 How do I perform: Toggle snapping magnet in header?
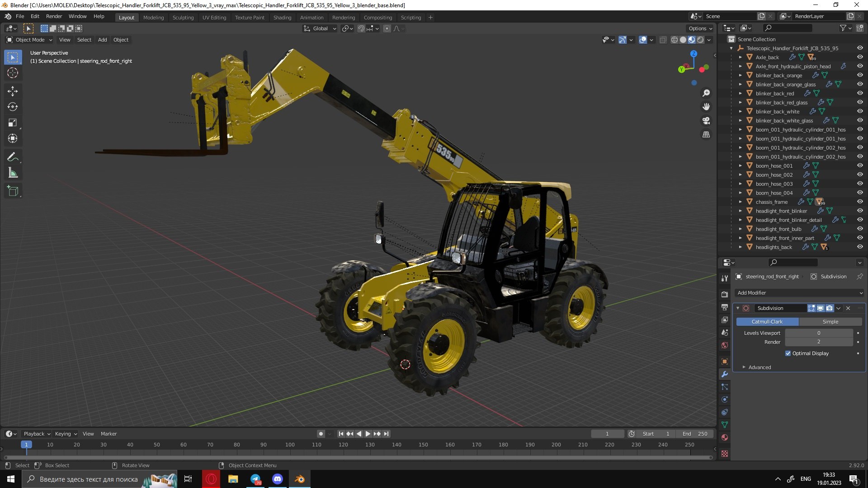click(361, 28)
